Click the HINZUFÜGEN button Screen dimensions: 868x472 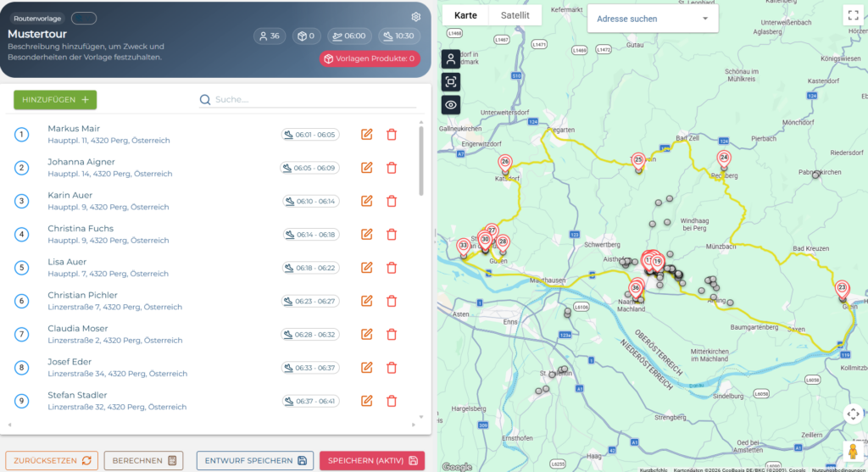(x=55, y=100)
